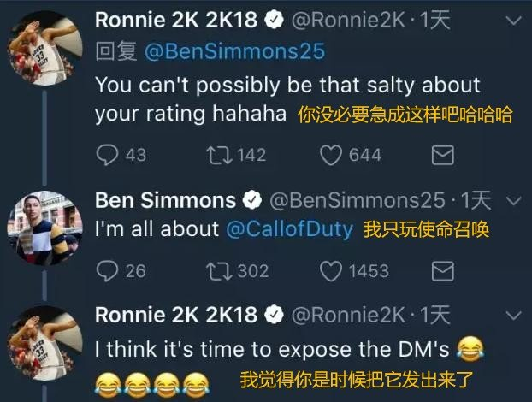Open Ben Simmons display name profile
The height and width of the screenshot is (402, 532).
(x=165, y=200)
